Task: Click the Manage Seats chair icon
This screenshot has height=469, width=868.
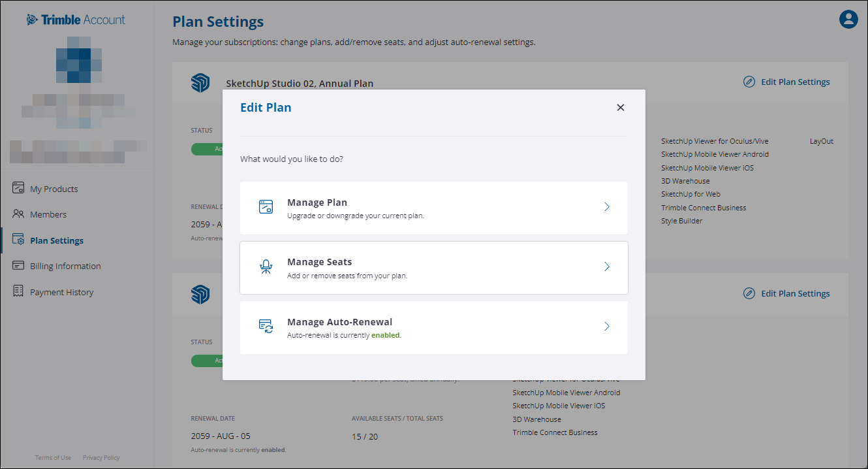Action: click(x=265, y=266)
